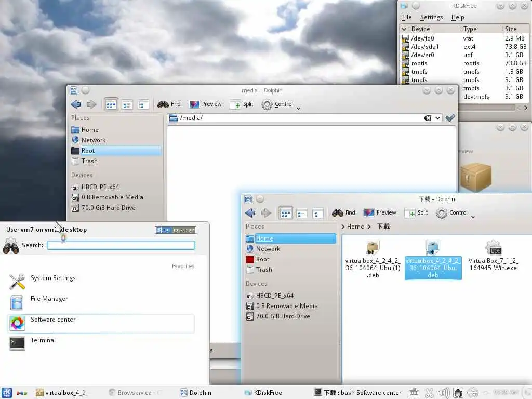Image resolution: width=532 pixels, height=399 pixels.
Task: Open 0 B Removable Media in media Dolphin
Action: tap(116, 197)
